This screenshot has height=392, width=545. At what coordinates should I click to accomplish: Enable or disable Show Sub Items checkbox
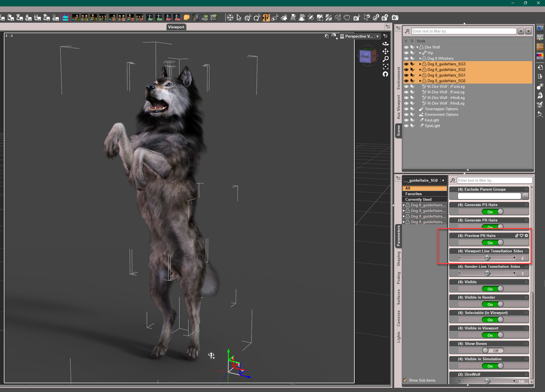click(405, 380)
